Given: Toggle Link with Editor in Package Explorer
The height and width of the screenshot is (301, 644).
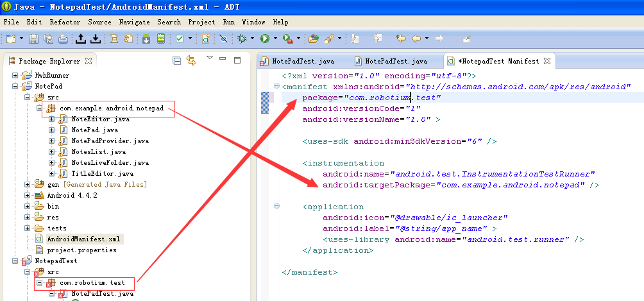Looking at the screenshot, I should click(191, 60).
